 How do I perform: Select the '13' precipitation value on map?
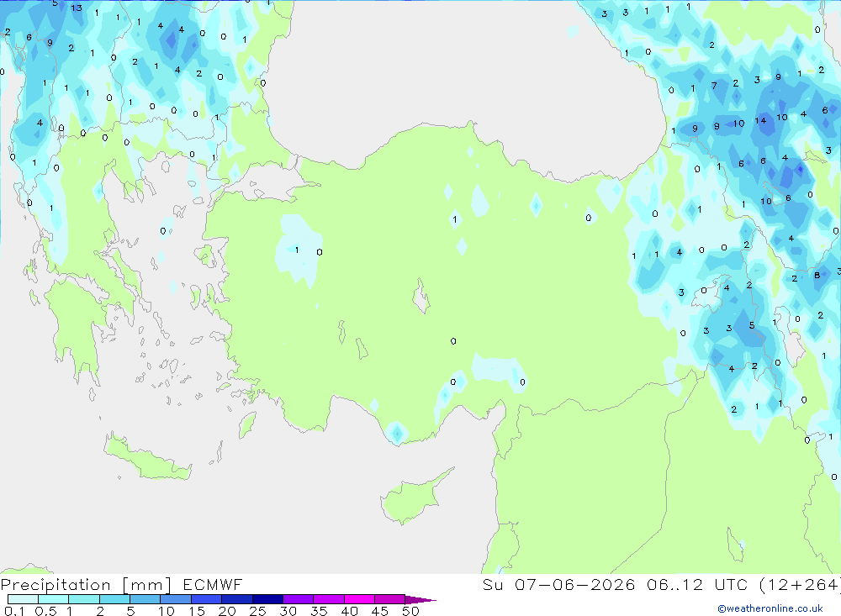click(77, 8)
